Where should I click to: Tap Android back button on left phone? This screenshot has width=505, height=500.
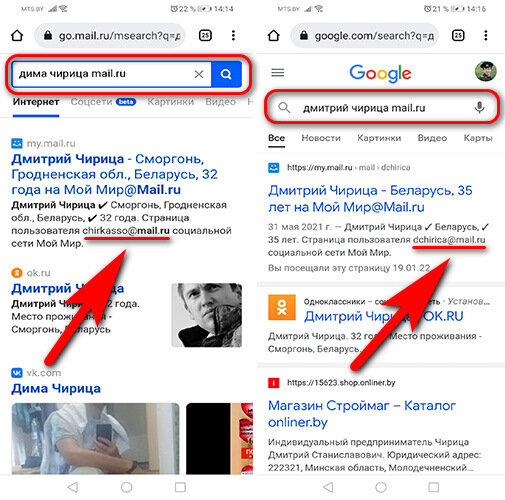(73, 487)
